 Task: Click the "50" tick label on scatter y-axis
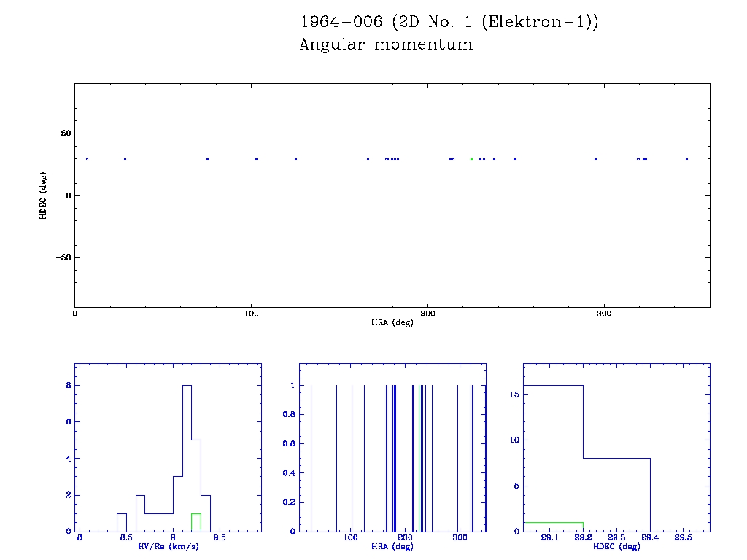[64, 133]
